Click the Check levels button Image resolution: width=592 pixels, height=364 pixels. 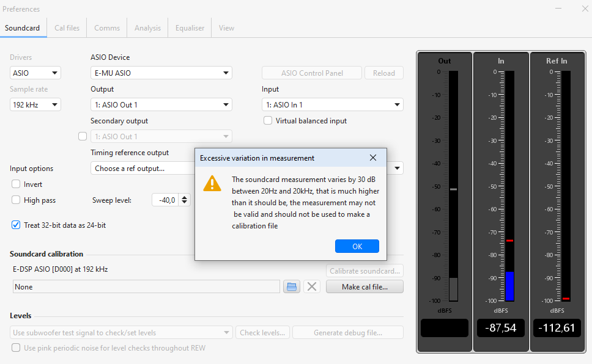262,333
